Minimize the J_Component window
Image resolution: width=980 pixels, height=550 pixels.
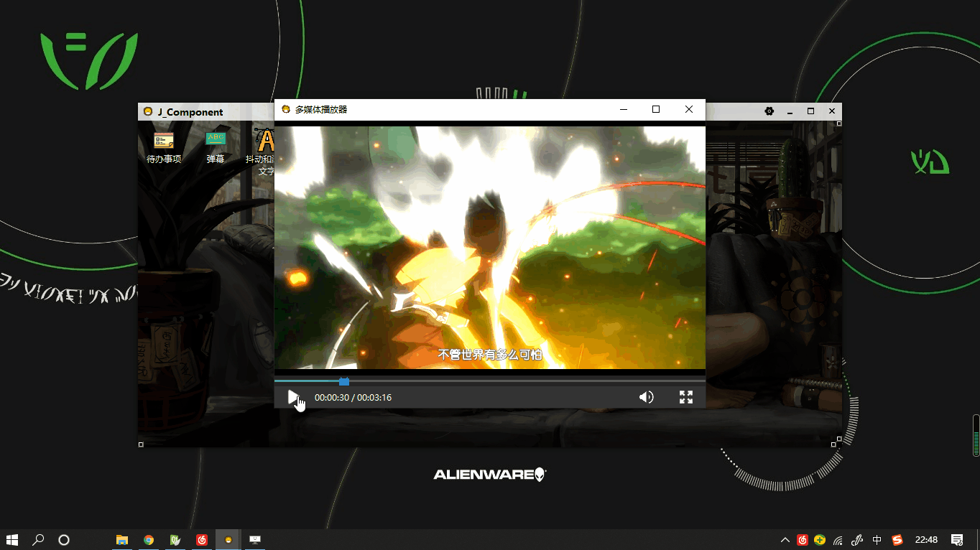[790, 111]
